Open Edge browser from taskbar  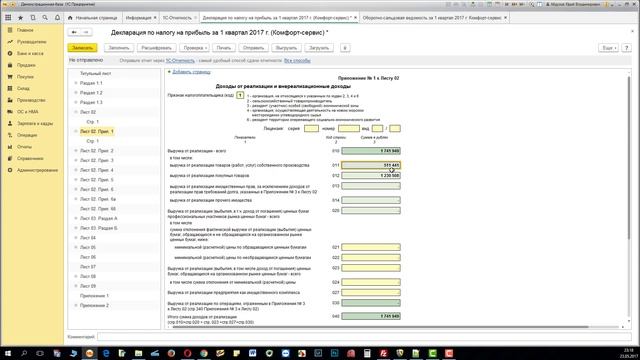pyautogui.click(x=106, y=353)
